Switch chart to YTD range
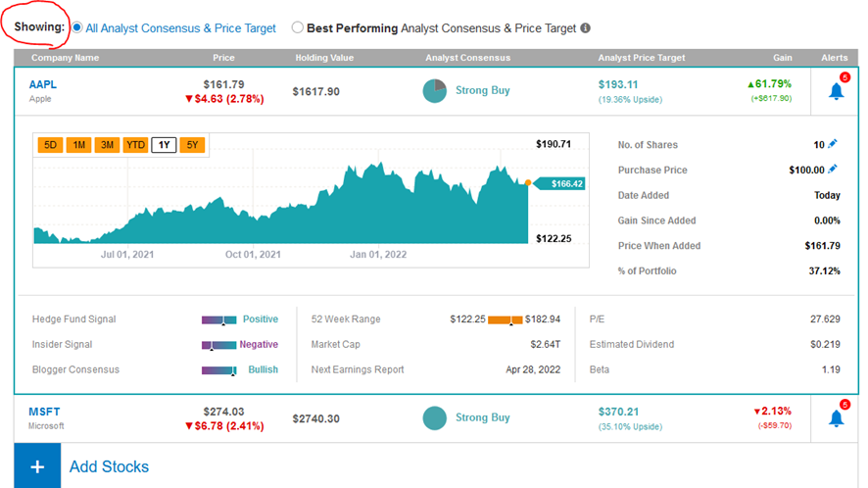 135,145
